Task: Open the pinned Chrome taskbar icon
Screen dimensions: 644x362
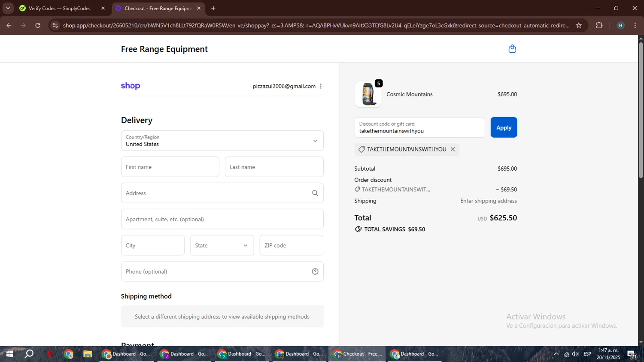Action: tap(69, 354)
